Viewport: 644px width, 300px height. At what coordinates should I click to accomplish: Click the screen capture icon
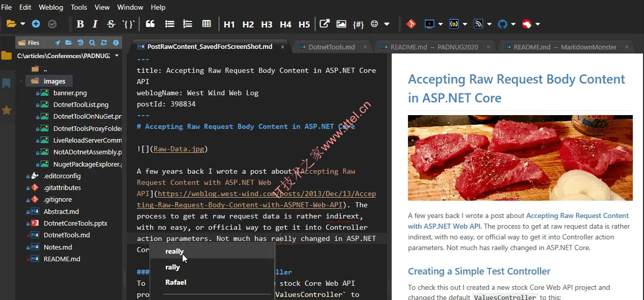tap(430, 24)
